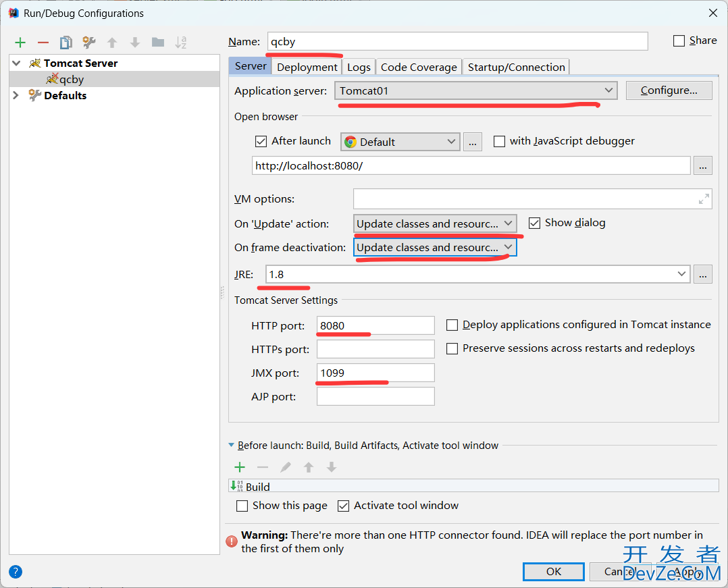The width and height of the screenshot is (728, 588).
Task: Click the VM options input field
Action: click(533, 198)
